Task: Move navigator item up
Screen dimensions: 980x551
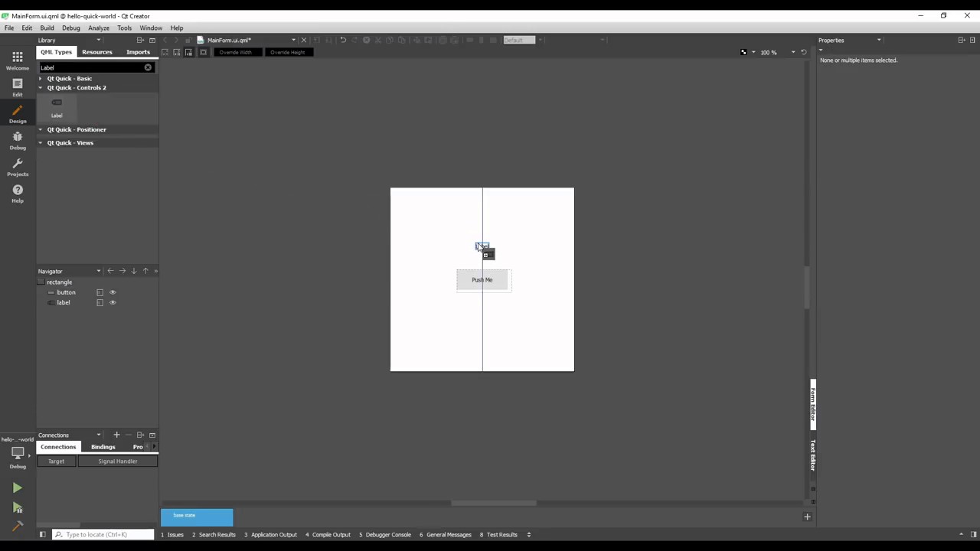Action: pyautogui.click(x=145, y=271)
